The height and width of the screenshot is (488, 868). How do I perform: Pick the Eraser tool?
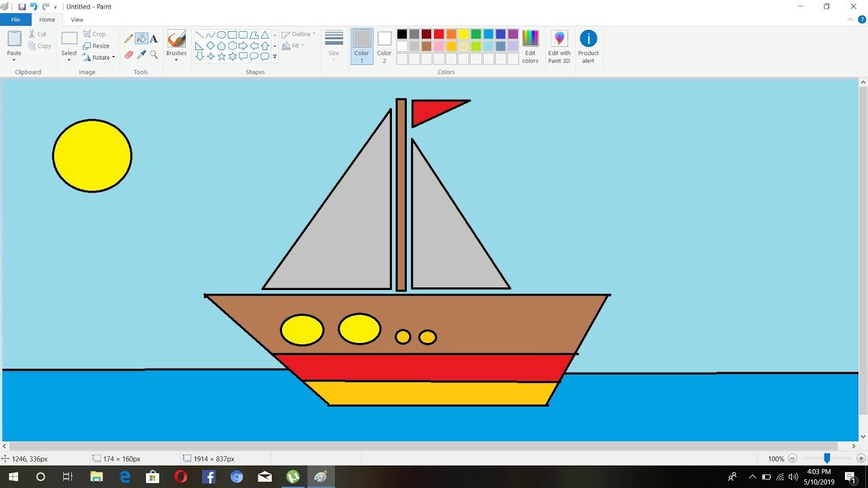click(x=128, y=55)
